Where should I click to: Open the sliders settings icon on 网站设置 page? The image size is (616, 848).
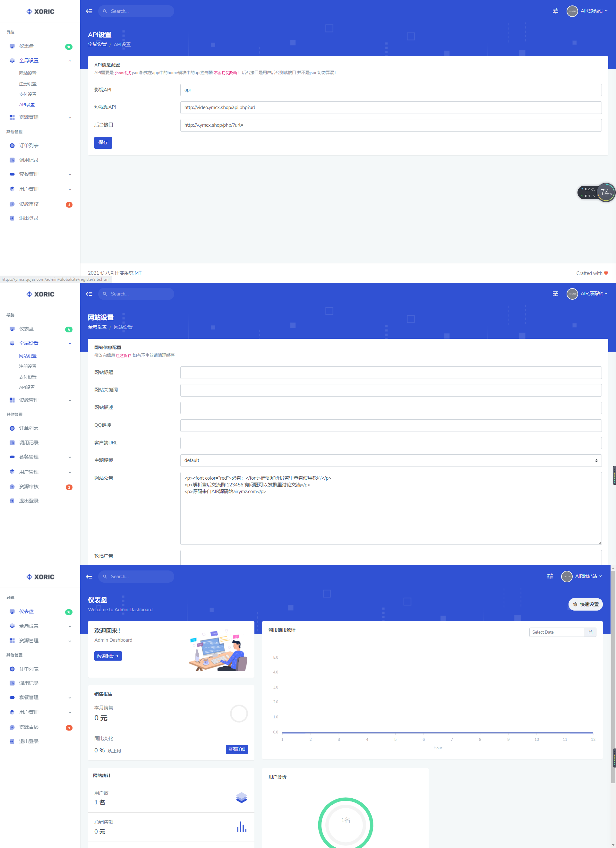pos(555,294)
